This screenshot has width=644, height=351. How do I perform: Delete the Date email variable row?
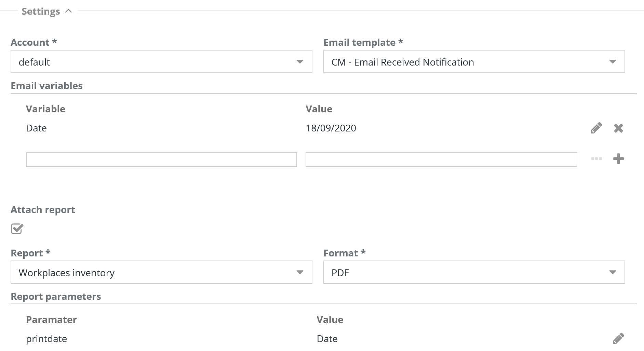tap(618, 128)
